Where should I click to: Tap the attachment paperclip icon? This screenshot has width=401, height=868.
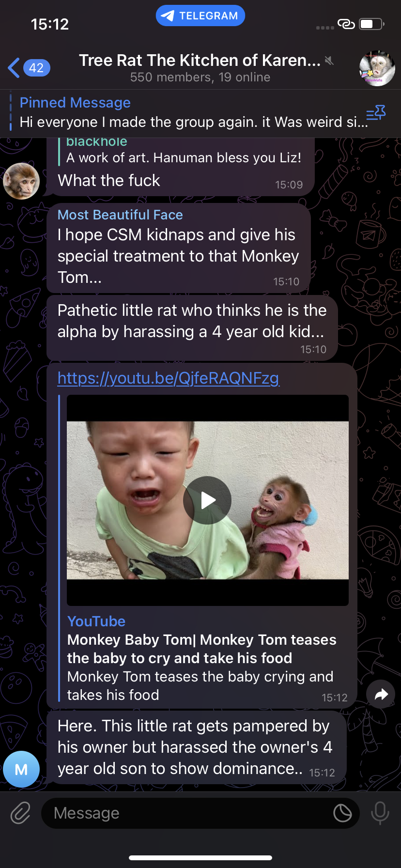tap(21, 812)
